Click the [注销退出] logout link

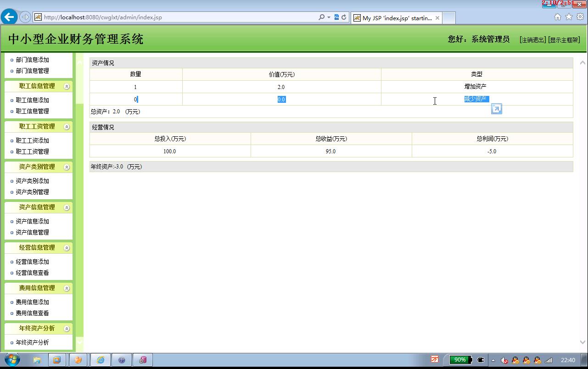pyautogui.click(x=533, y=40)
